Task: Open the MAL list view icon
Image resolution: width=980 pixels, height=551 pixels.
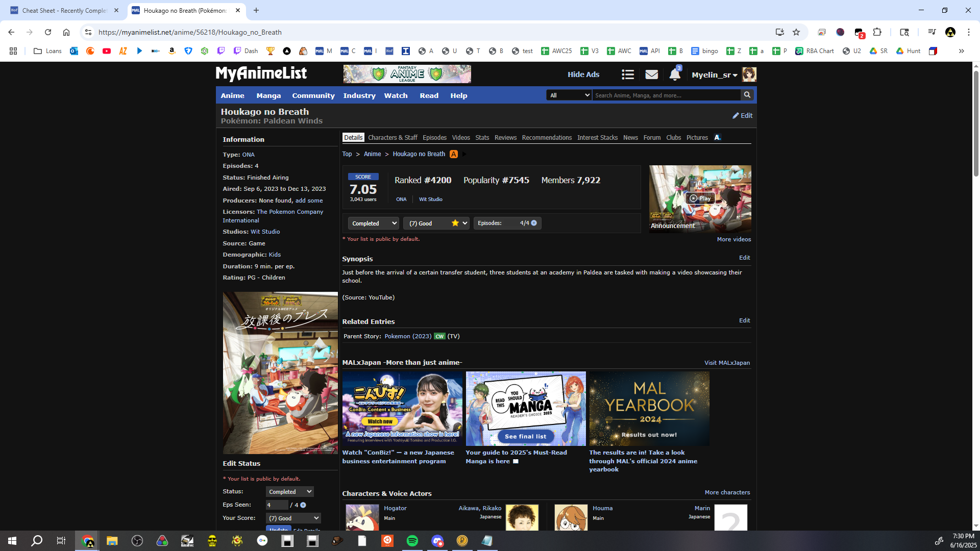Action: [x=628, y=74]
